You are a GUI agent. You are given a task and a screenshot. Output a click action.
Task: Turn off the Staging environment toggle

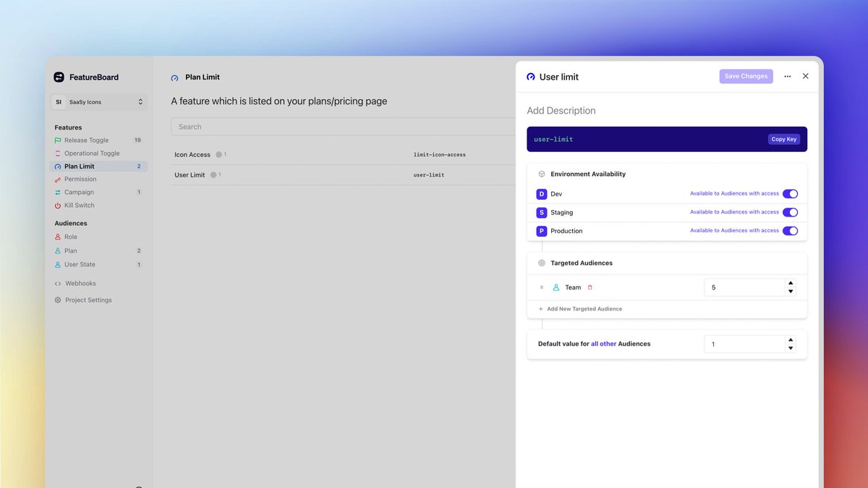pyautogui.click(x=790, y=212)
